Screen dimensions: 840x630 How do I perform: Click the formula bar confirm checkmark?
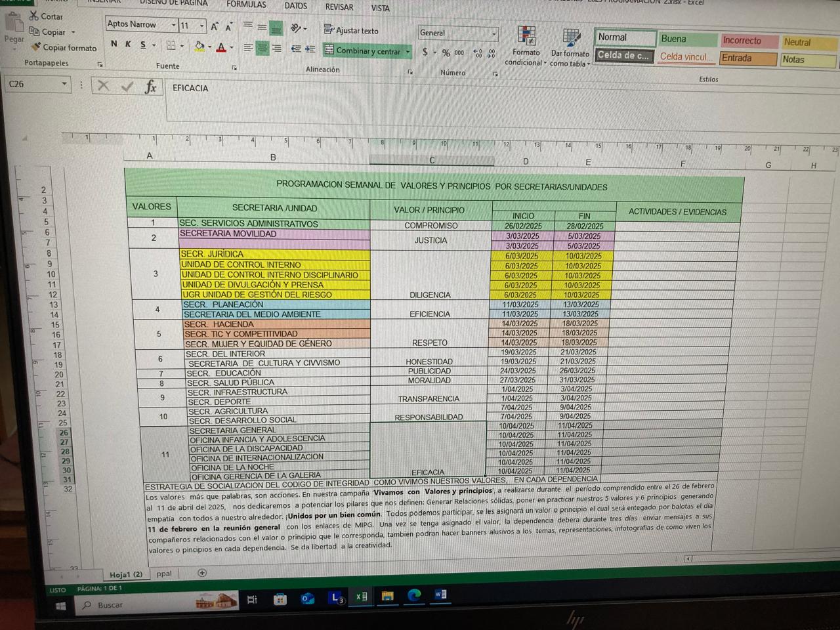click(127, 86)
